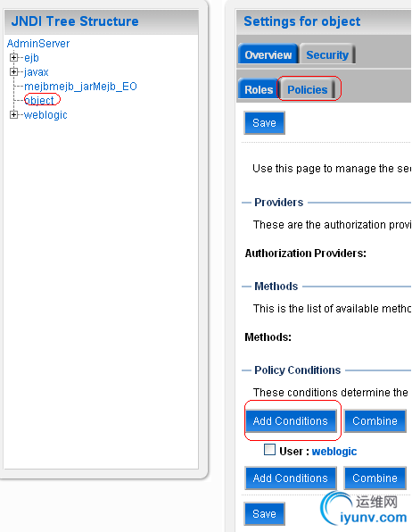Expand the ejb tree node
412x532 pixels.
pyautogui.click(x=14, y=58)
